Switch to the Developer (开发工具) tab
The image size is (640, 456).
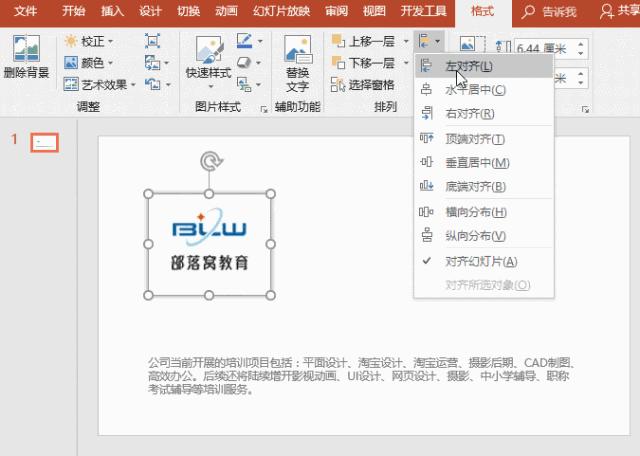424,11
